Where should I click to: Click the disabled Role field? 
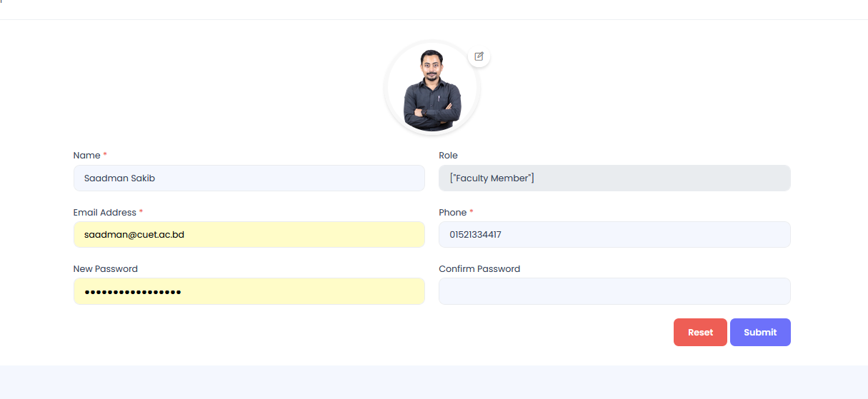(x=614, y=178)
